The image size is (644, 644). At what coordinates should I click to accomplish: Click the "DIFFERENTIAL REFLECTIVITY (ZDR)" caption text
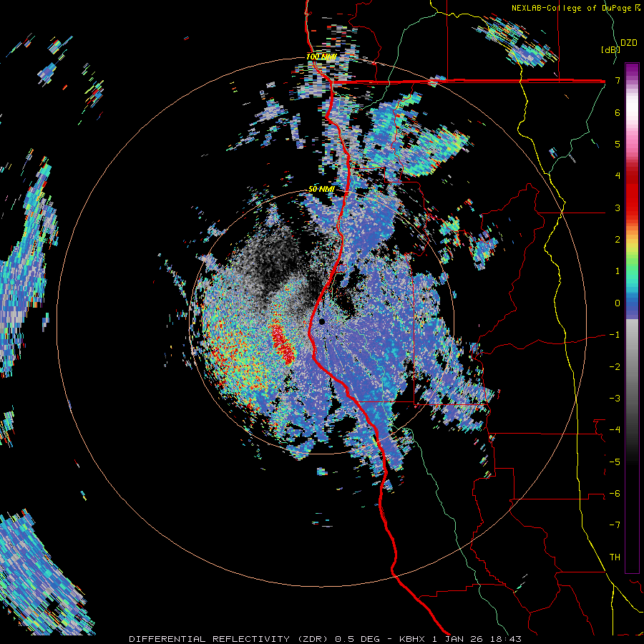(x=228, y=639)
